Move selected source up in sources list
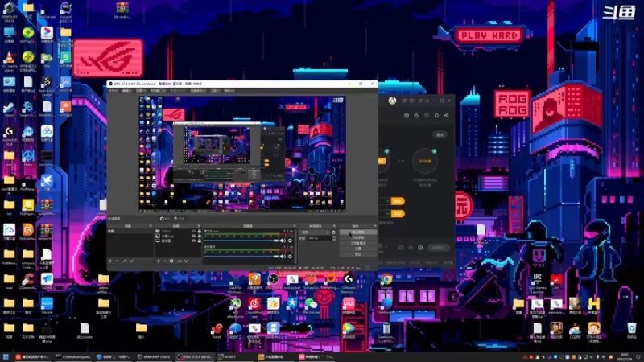 (x=180, y=261)
